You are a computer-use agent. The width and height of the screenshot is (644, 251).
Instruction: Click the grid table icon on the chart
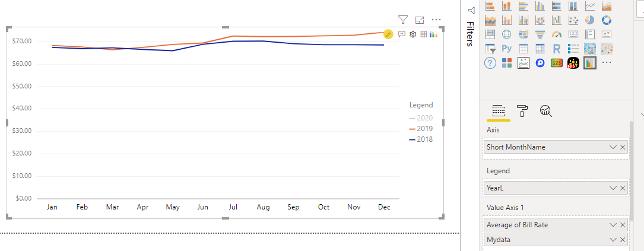click(423, 34)
